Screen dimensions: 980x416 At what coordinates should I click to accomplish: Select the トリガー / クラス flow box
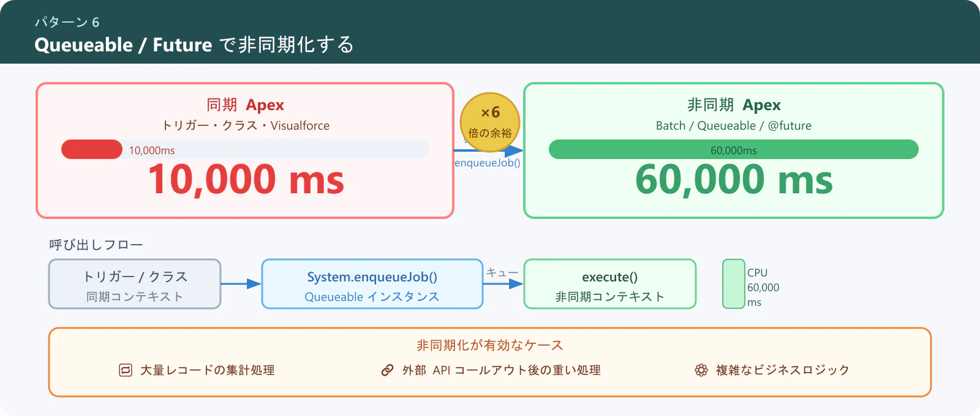(x=135, y=284)
